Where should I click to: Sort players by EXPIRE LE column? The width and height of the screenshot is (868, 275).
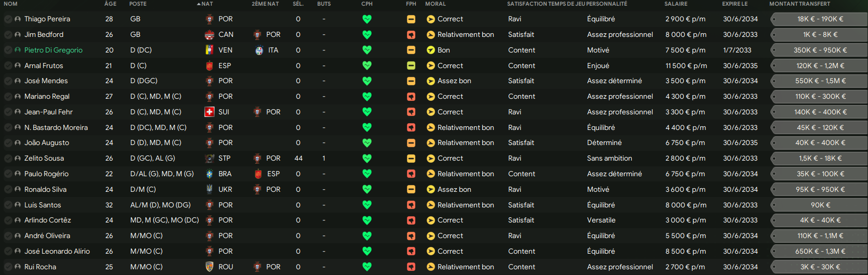point(735,4)
